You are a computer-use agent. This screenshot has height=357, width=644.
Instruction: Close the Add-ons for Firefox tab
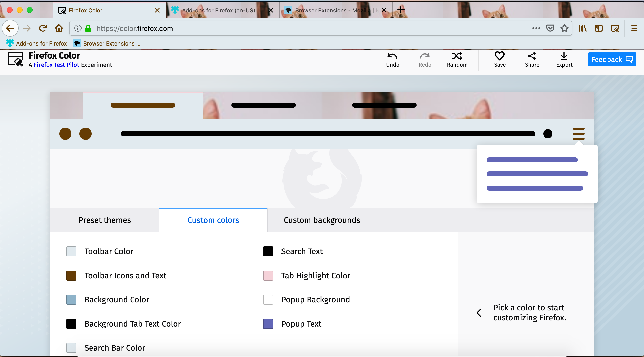[x=271, y=10]
